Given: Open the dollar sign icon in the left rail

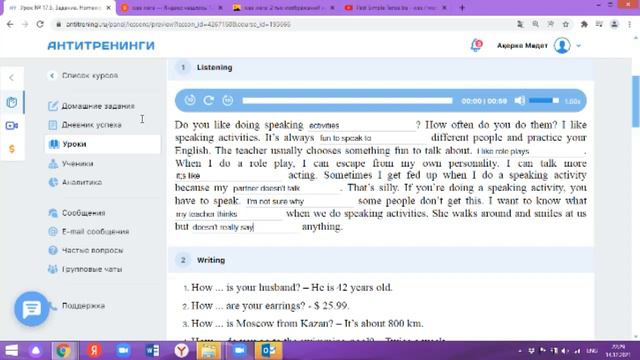Looking at the screenshot, I should click(x=12, y=149).
